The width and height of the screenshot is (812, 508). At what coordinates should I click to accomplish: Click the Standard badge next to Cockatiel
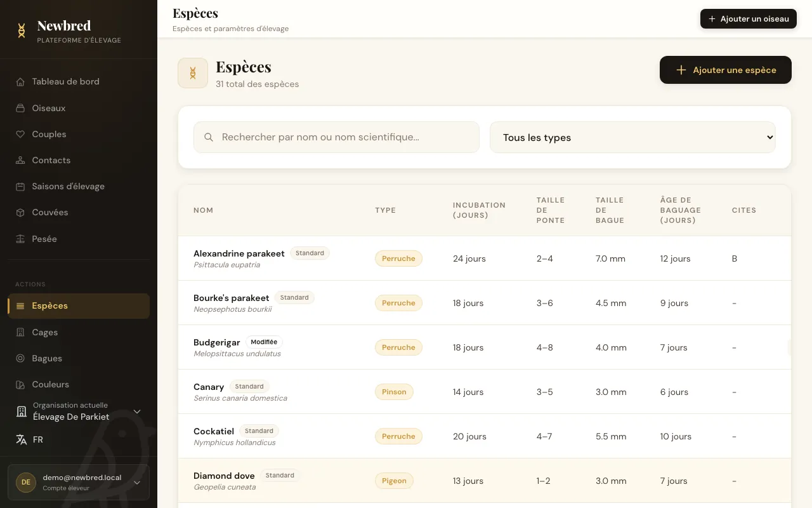pos(259,431)
